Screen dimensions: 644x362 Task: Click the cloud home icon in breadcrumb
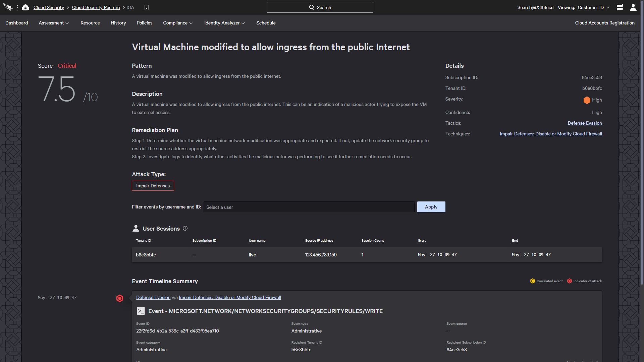coord(25,7)
